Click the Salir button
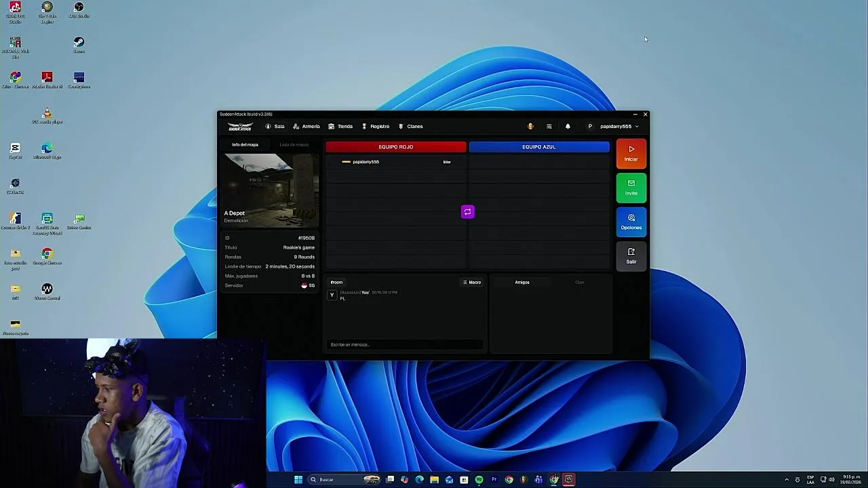This screenshot has height=488, width=868. (631, 256)
